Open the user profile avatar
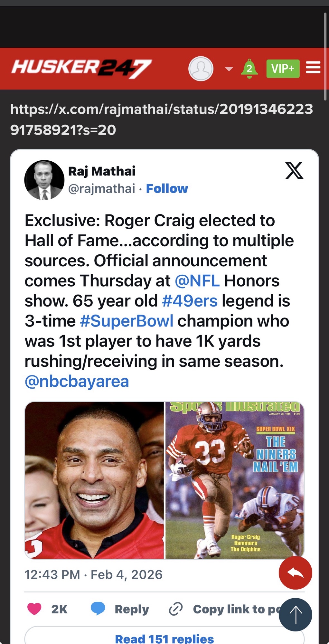 point(201,69)
